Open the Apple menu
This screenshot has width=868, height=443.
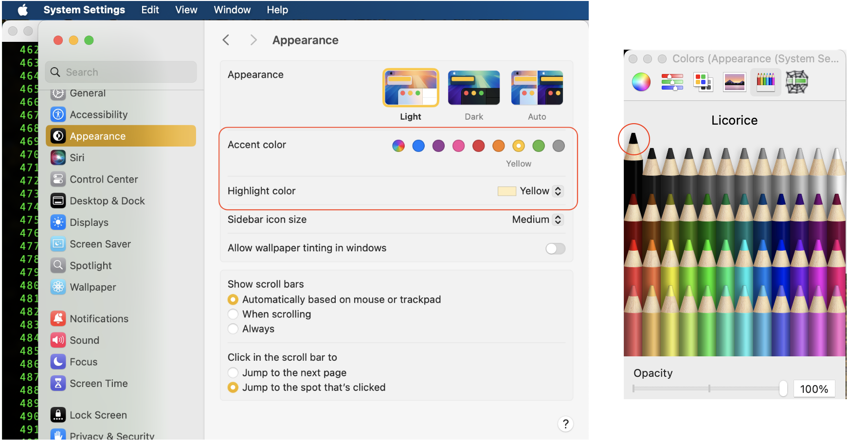click(x=23, y=10)
